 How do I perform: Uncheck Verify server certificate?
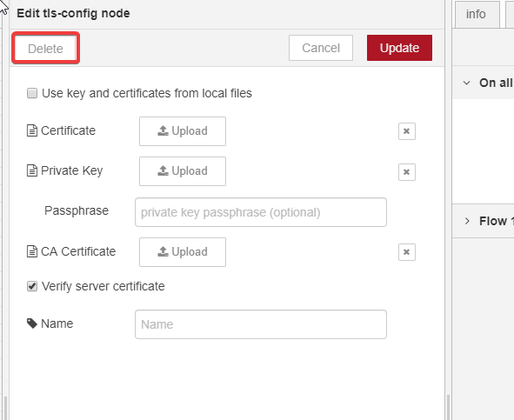click(x=32, y=286)
